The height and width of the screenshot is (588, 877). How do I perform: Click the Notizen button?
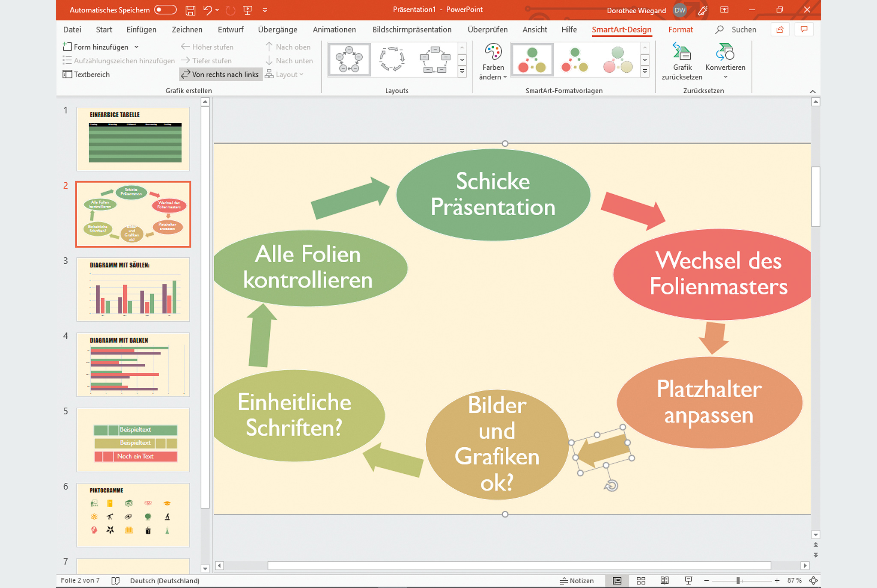pos(577,581)
